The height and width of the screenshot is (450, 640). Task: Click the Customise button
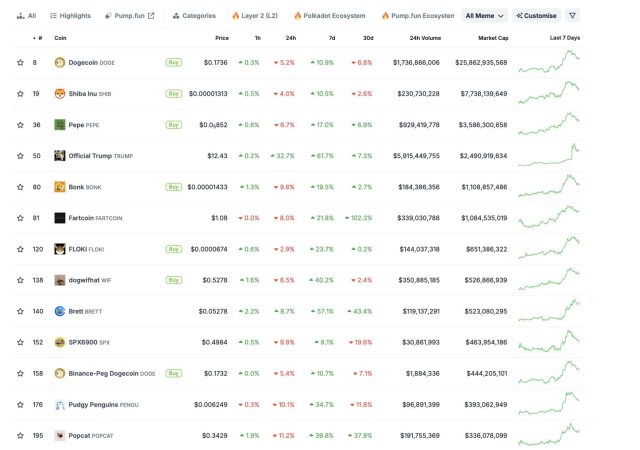(x=536, y=16)
